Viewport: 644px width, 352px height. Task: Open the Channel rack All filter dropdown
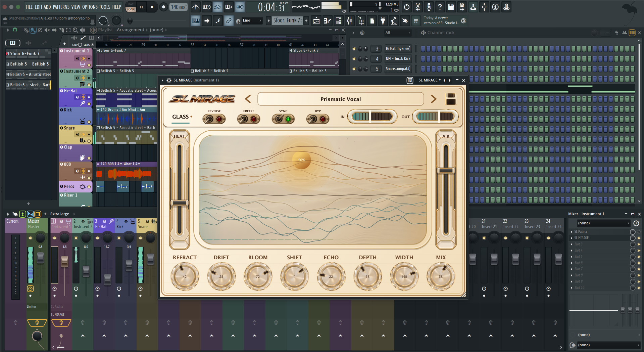coord(397,33)
